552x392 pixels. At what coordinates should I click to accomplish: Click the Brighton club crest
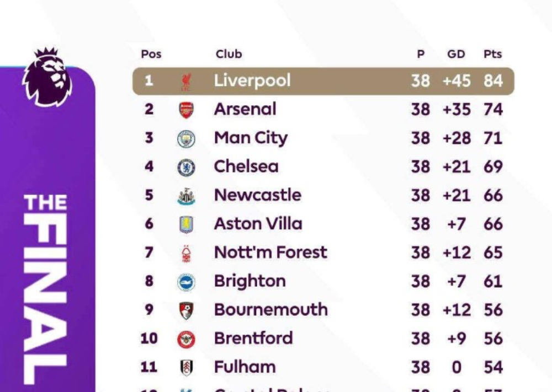coord(186,282)
